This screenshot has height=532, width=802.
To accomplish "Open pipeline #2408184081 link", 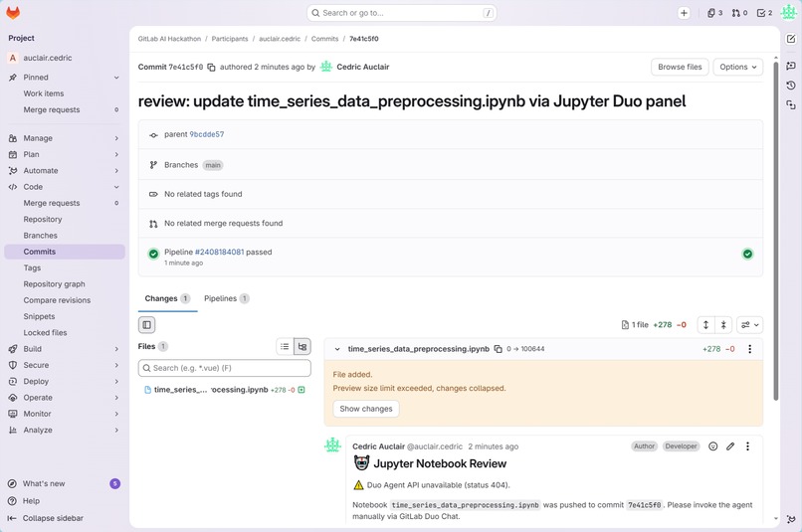I will pyautogui.click(x=220, y=252).
